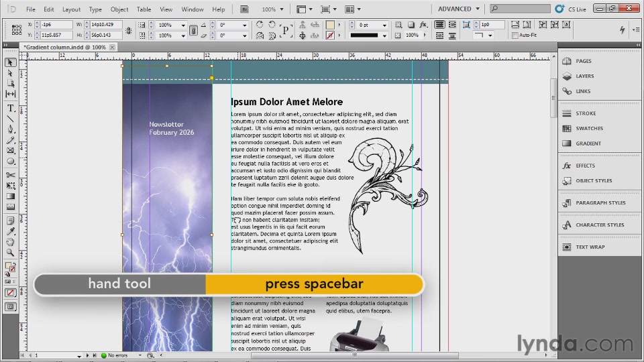Open the Table menu
Image resolution: width=644 pixels, height=362 pixels.
[x=144, y=9]
